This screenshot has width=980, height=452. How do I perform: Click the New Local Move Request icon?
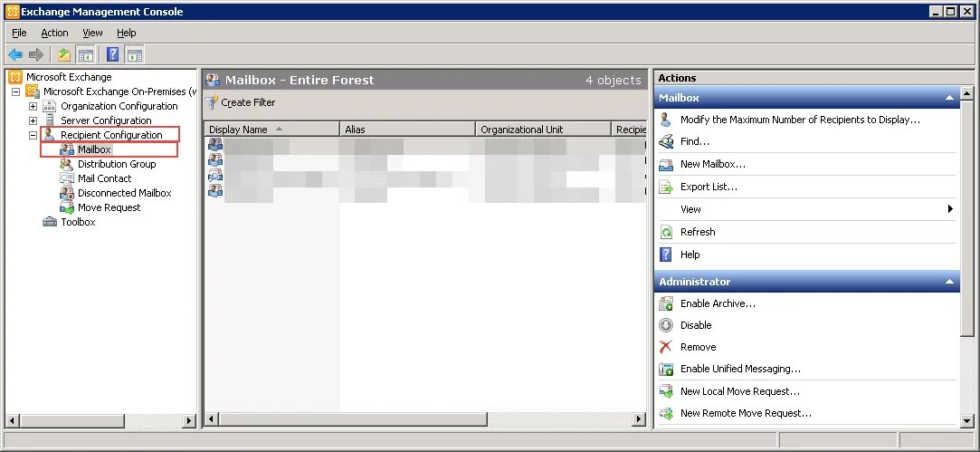666,392
